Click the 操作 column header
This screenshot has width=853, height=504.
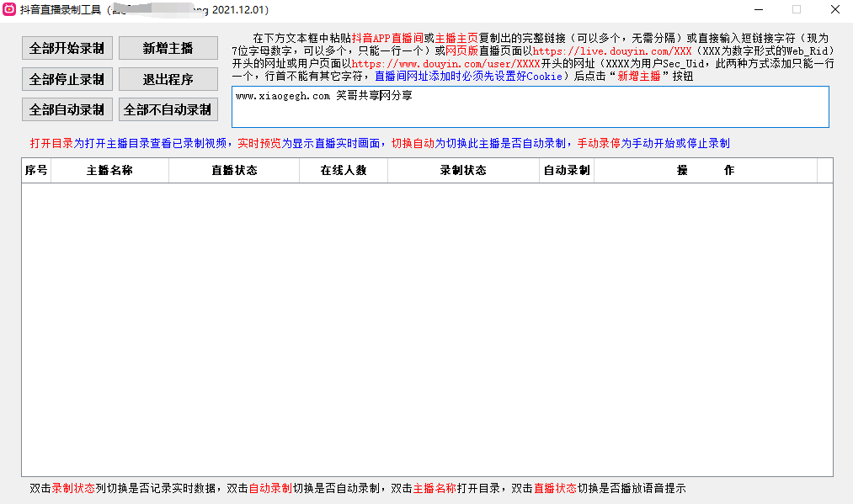pos(706,171)
